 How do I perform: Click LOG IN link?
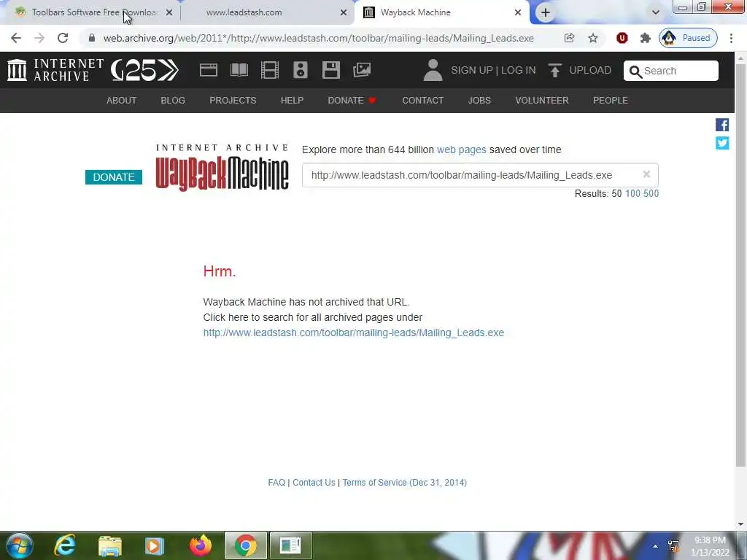point(519,71)
